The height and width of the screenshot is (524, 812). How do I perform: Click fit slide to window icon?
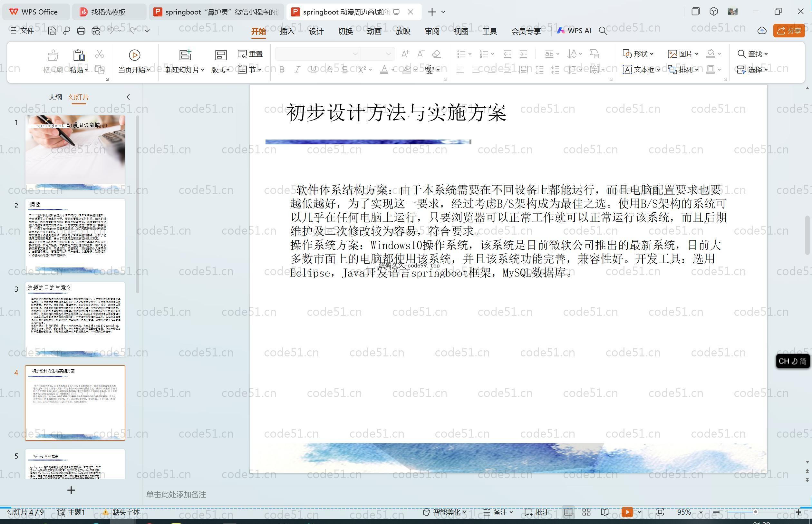tap(660, 512)
